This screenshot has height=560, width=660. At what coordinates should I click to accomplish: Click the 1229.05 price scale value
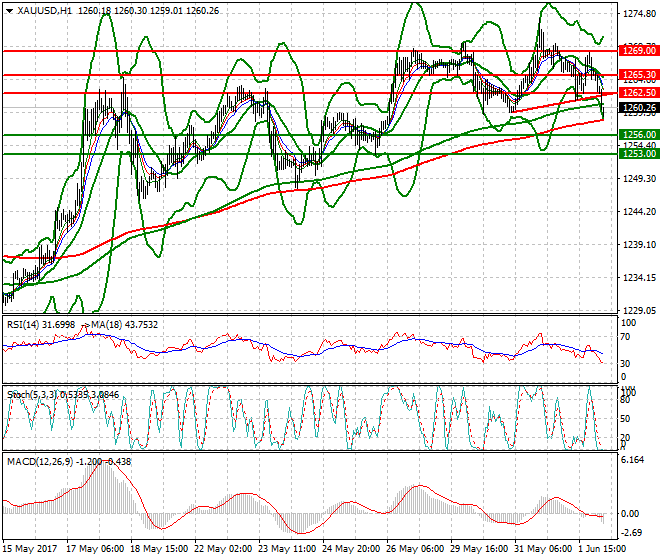coord(639,310)
